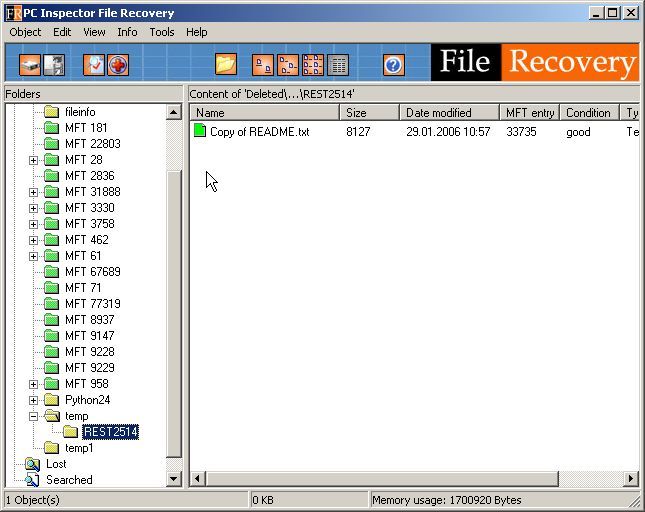Select the MFT 181 folder
This screenshot has width=645, height=512.
point(86,128)
